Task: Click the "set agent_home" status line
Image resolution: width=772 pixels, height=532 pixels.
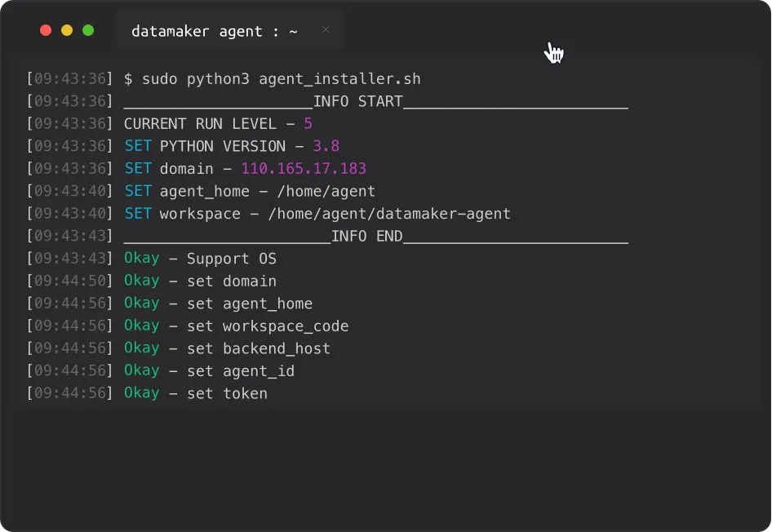Action: tap(218, 304)
